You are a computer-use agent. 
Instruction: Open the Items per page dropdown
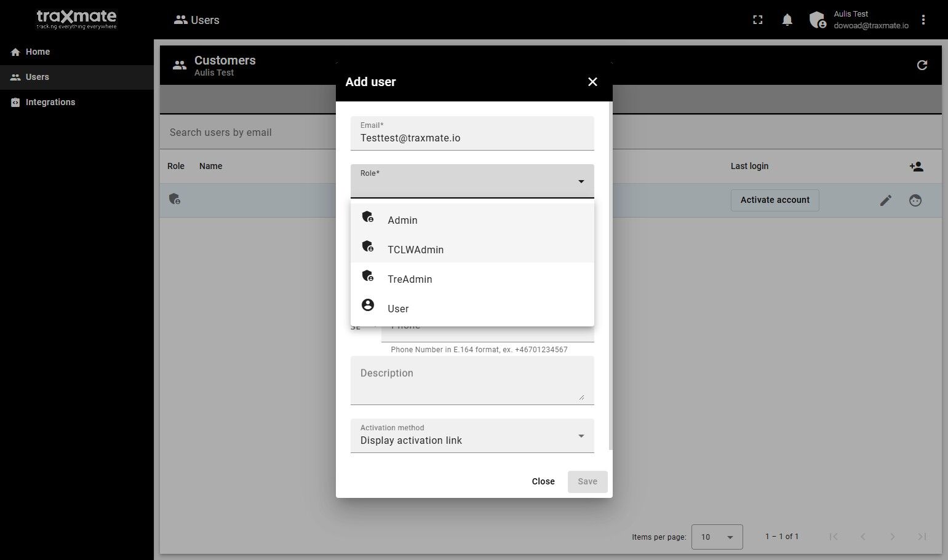717,537
